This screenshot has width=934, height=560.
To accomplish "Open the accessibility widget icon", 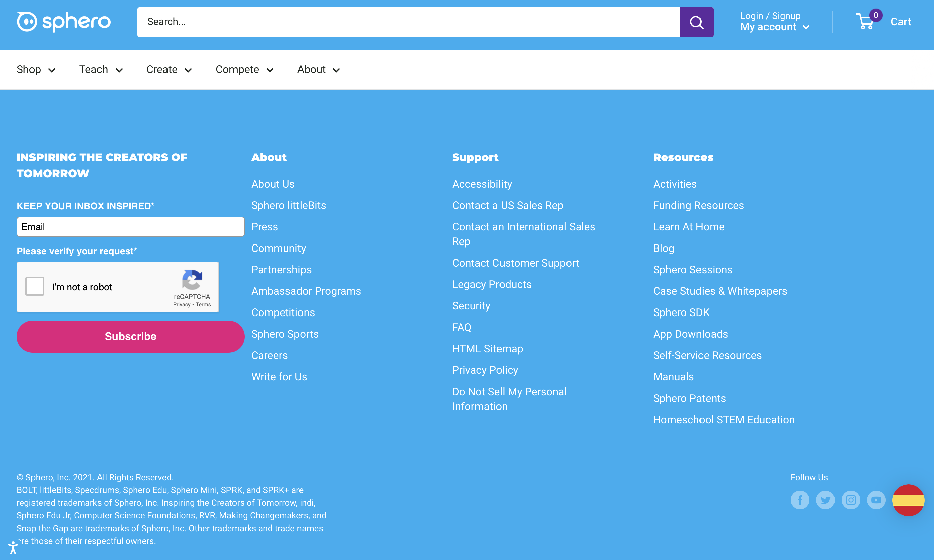I will pos(13,547).
